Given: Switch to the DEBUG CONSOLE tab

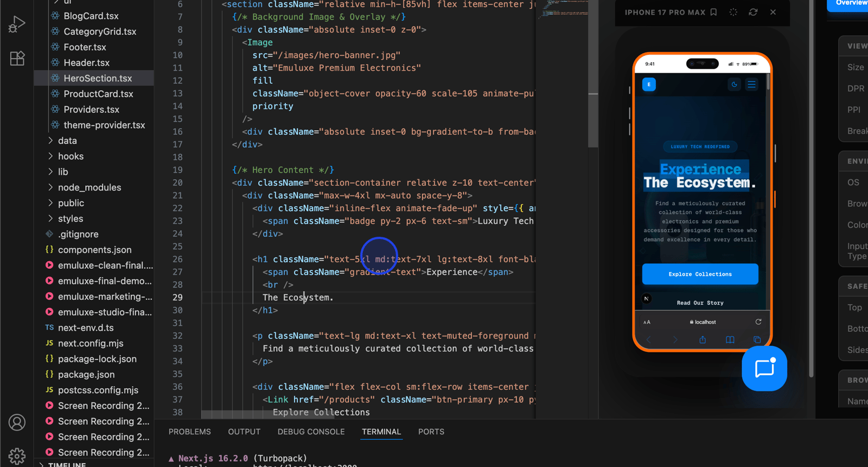Looking at the screenshot, I should click(x=311, y=432).
